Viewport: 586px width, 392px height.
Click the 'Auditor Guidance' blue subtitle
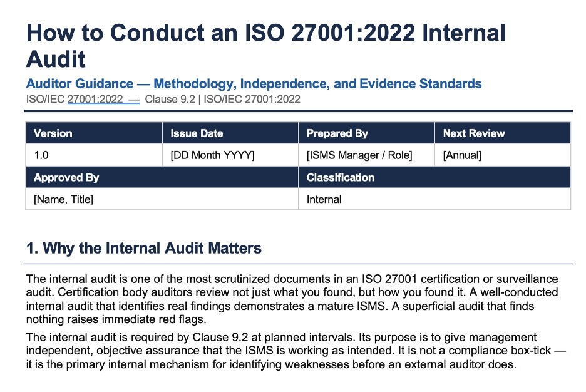80,83
